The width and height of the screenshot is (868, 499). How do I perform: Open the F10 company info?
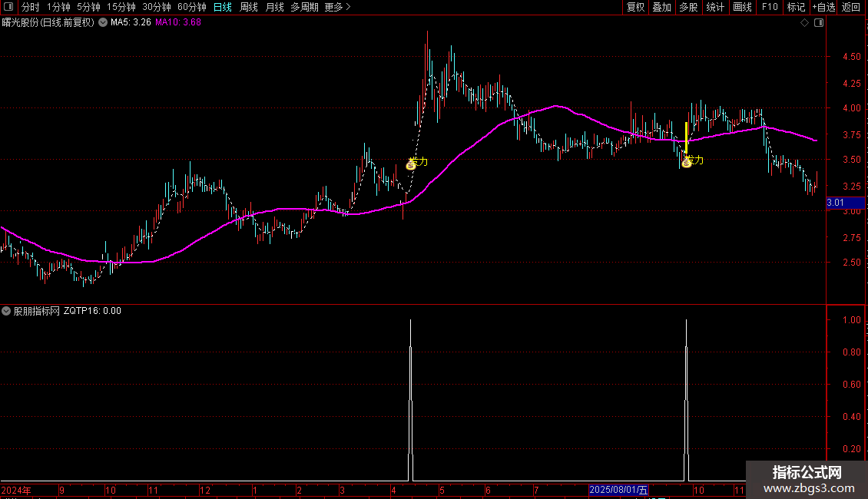pyautogui.click(x=770, y=7)
